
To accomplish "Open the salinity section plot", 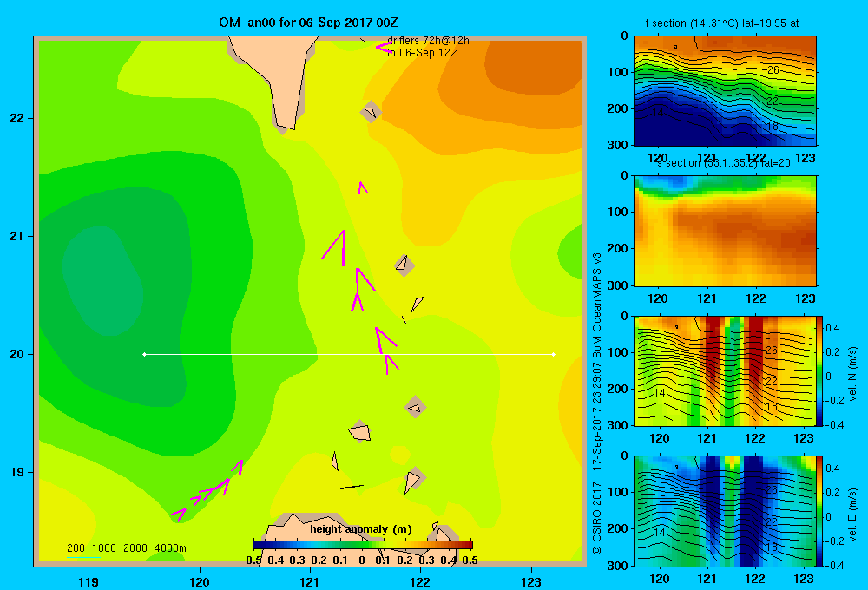I will 725,231.
